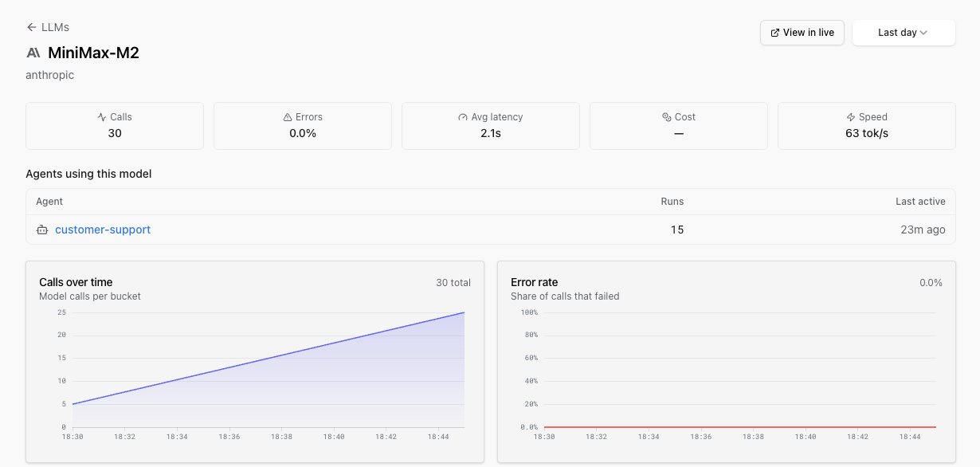
Task: Click the Anthropic logo beside MiniMax-M2
Action: 33,53
